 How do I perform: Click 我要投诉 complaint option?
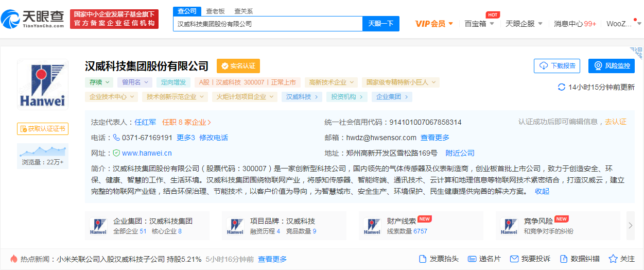click(x=530, y=259)
